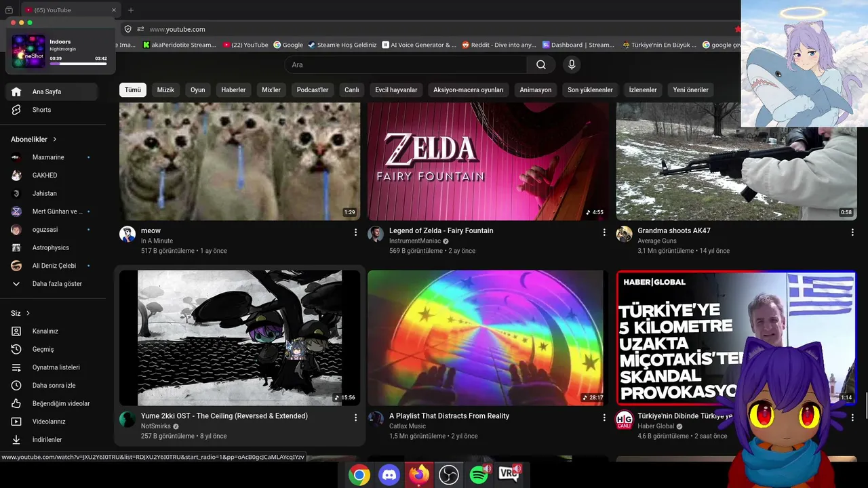Select the Son yüklenenler chip
868x488 pixels.
(590, 89)
